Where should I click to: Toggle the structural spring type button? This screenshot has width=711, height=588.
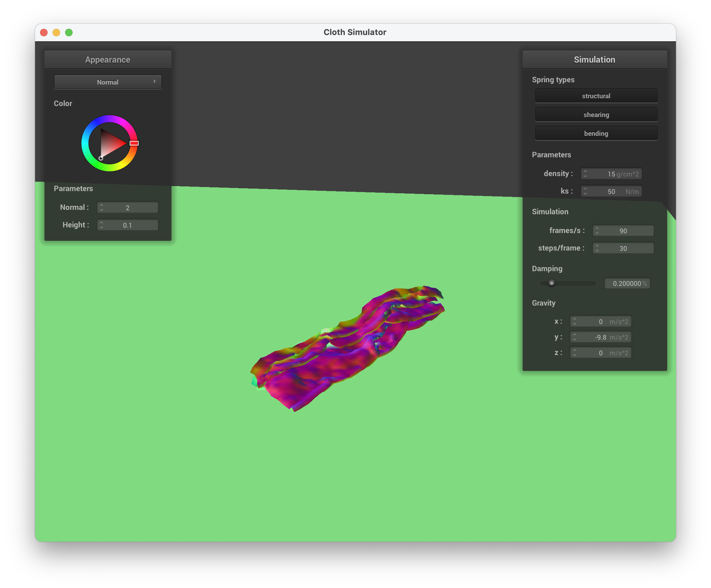point(596,96)
